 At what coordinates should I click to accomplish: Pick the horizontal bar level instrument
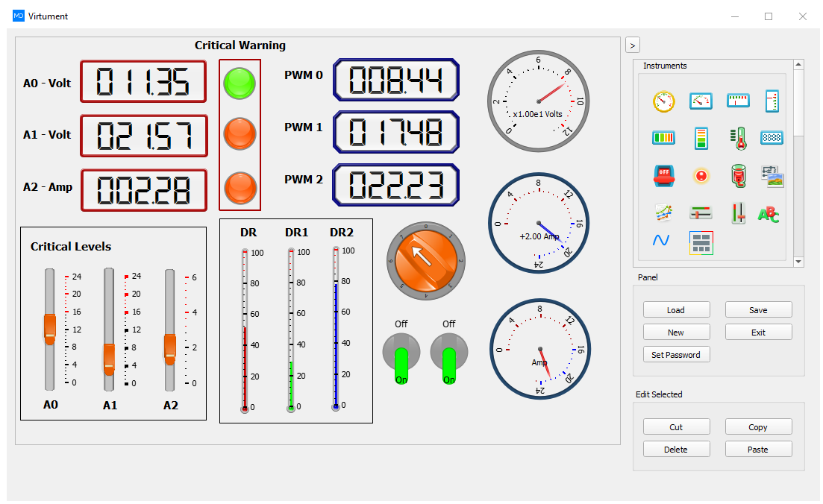(663, 137)
